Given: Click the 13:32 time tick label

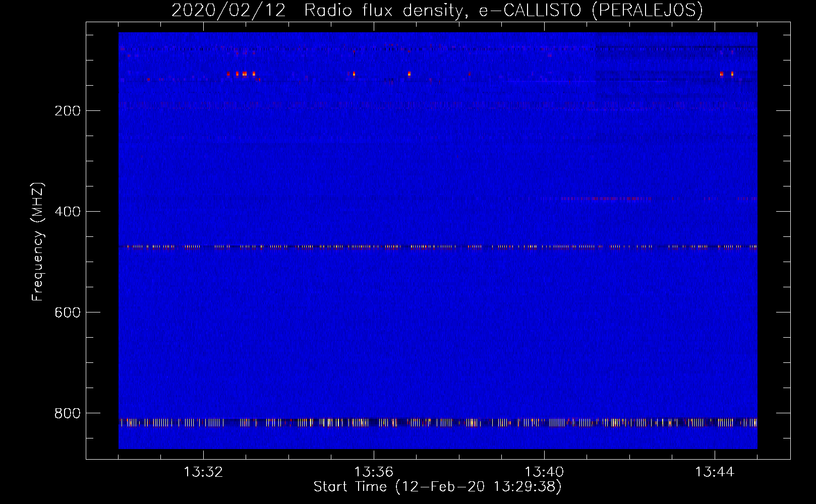Looking at the screenshot, I should pyautogui.click(x=203, y=472).
